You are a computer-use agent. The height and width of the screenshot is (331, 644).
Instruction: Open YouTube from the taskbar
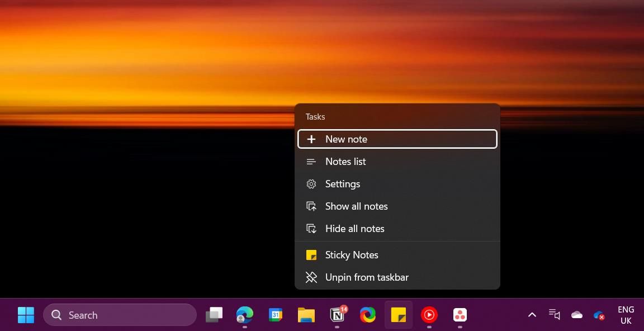point(429,315)
